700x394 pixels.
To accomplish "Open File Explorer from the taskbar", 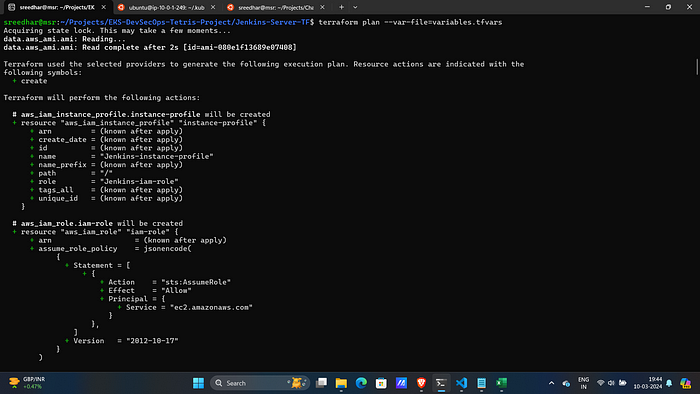I will tap(341, 383).
